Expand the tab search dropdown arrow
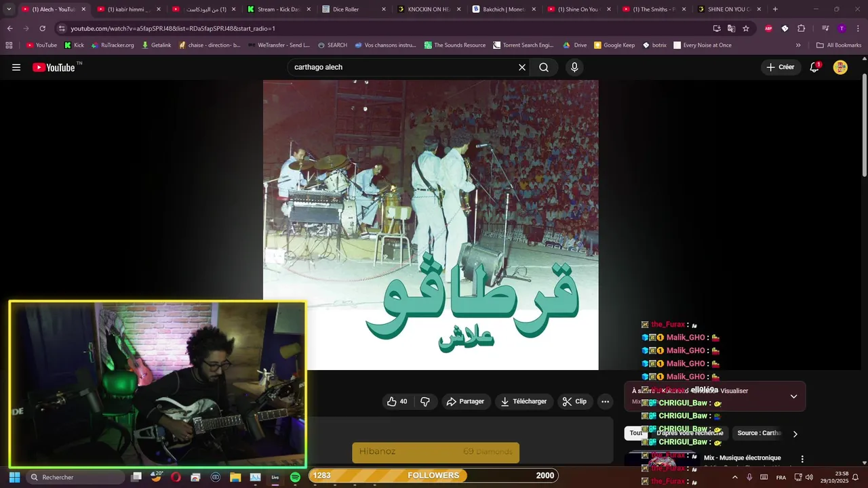This screenshot has width=868, height=488. click(9, 9)
